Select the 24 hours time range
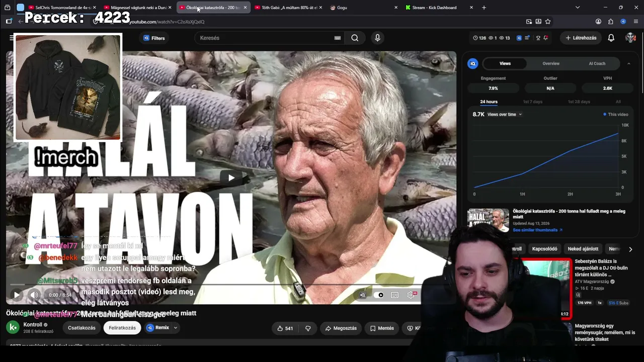 (489, 102)
